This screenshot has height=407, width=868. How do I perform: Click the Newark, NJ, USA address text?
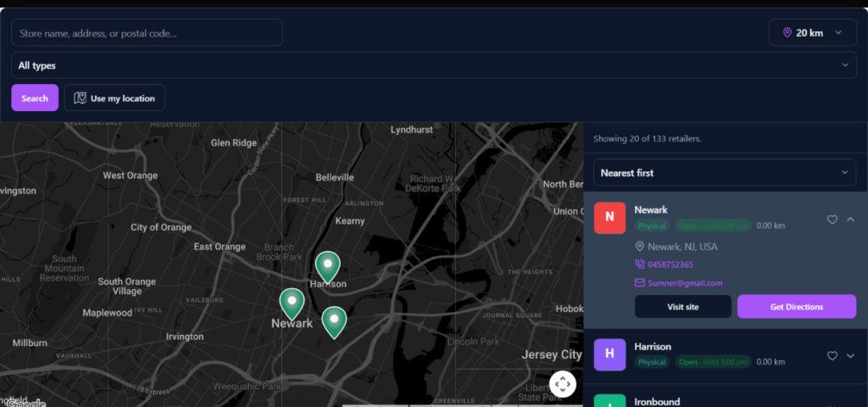[x=682, y=247]
